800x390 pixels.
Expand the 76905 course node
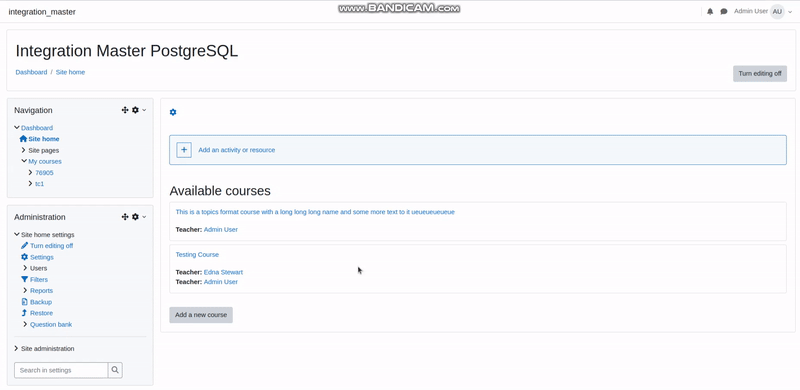point(31,173)
